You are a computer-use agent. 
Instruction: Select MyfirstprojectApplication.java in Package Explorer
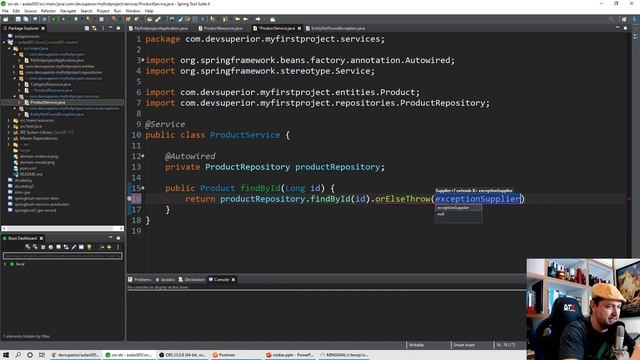tap(57, 60)
